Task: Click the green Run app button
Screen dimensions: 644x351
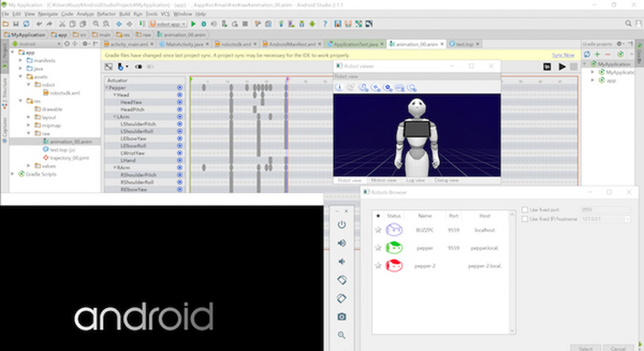Action: 193,24
